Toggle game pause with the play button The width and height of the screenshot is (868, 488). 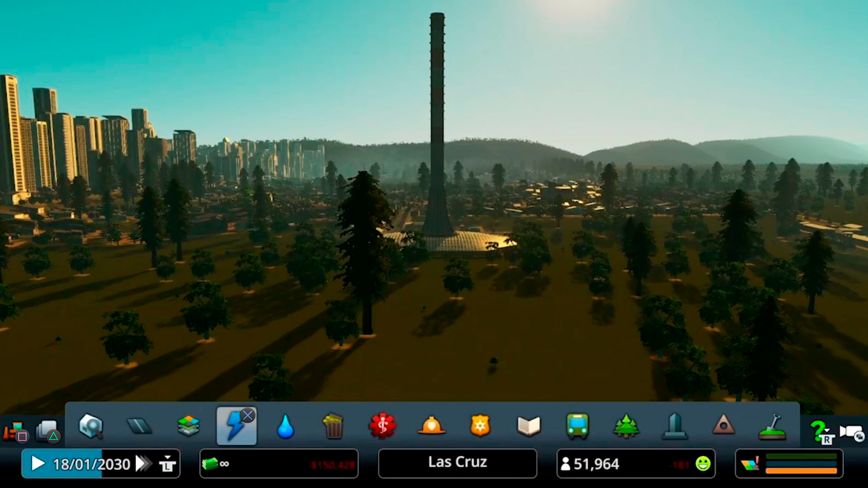[x=38, y=463]
